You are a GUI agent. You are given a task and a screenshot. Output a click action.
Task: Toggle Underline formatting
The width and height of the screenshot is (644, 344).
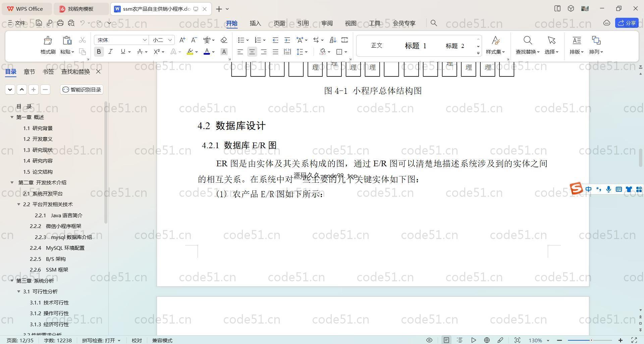[123, 52]
